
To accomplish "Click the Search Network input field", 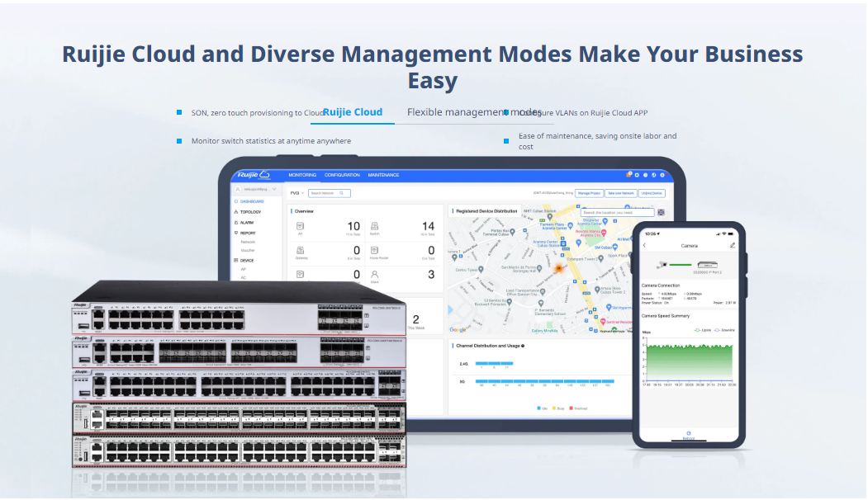I will tap(330, 193).
